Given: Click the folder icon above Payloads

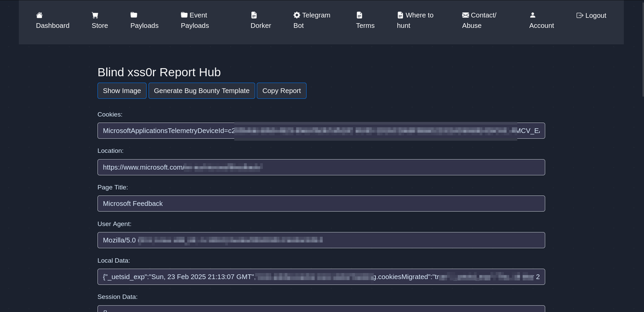Looking at the screenshot, I should tap(134, 15).
